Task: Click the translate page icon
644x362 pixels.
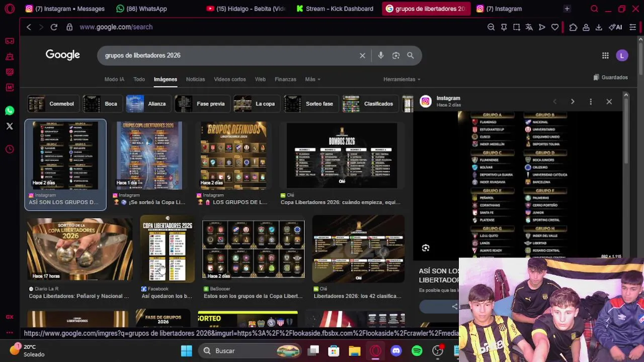Action: [x=529, y=27]
